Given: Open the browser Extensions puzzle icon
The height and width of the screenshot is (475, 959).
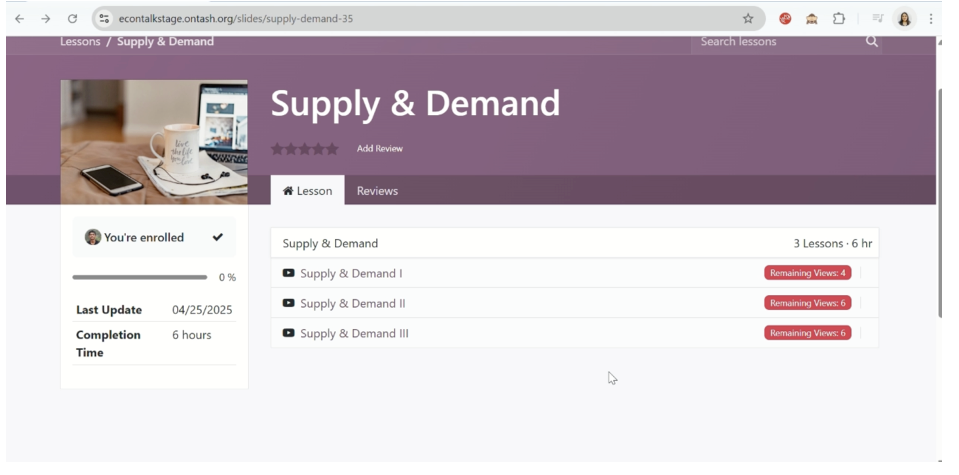Looking at the screenshot, I should click(839, 18).
